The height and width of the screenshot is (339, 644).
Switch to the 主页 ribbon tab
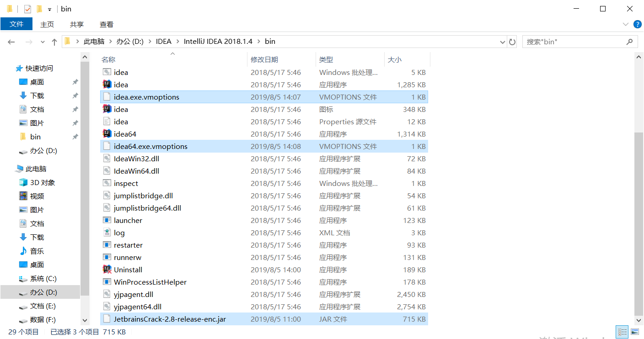pos(47,24)
